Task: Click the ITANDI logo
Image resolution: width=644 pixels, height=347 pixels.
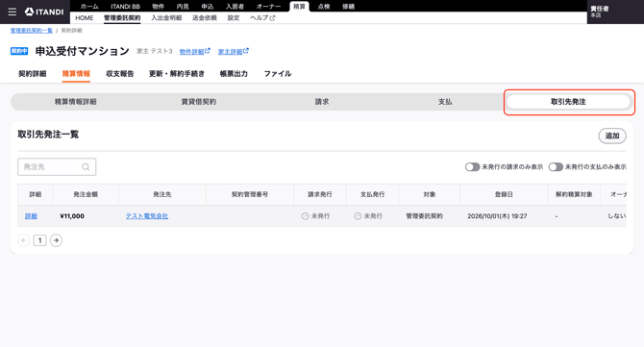Action: point(44,12)
